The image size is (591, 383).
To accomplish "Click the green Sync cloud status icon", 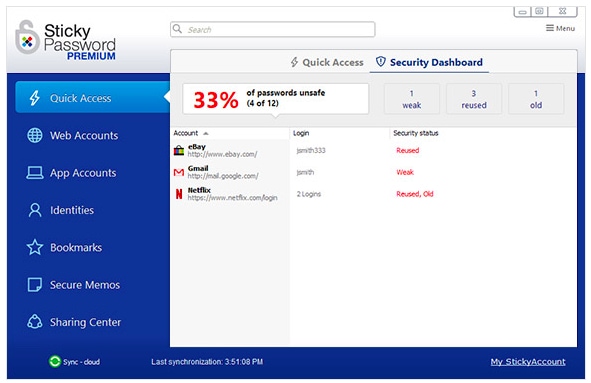I will [55, 362].
